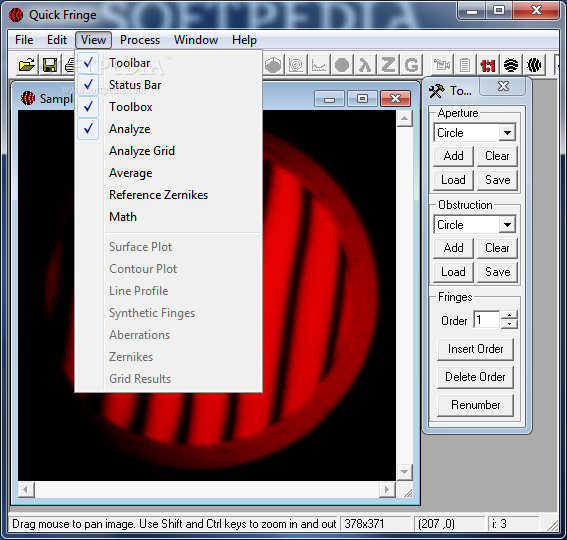
Task: Click the Z Zernikes toolbar icon
Action: click(388, 65)
